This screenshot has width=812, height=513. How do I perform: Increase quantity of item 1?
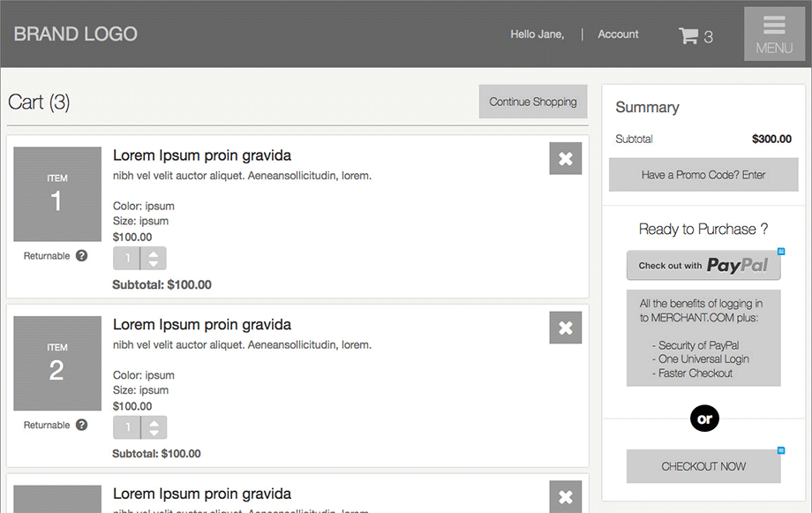(154, 253)
